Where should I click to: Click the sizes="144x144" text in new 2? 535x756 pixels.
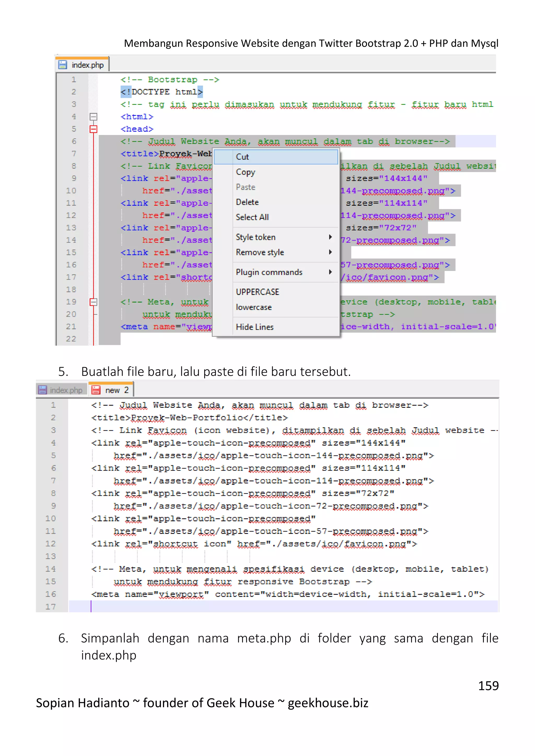tap(364, 443)
